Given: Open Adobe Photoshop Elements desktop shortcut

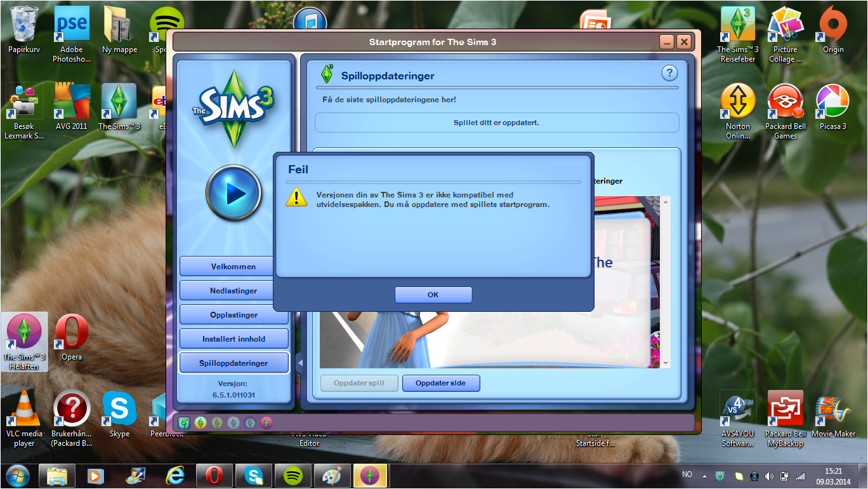Looking at the screenshot, I should (x=72, y=34).
